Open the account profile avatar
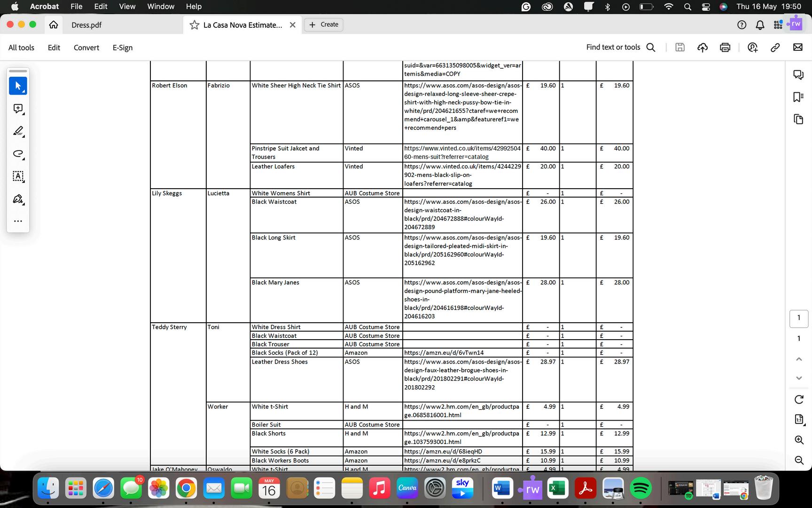This screenshot has width=812, height=508. coord(796,24)
